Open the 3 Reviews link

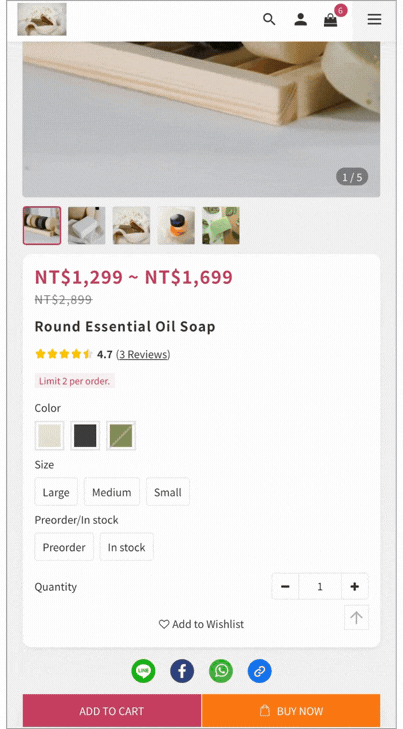pos(143,354)
